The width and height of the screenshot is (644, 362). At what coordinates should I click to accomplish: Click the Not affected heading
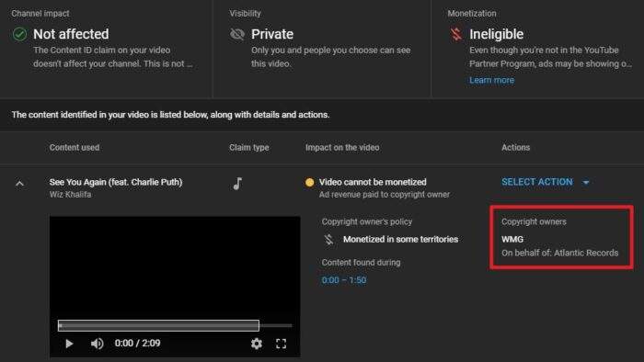[x=71, y=34]
